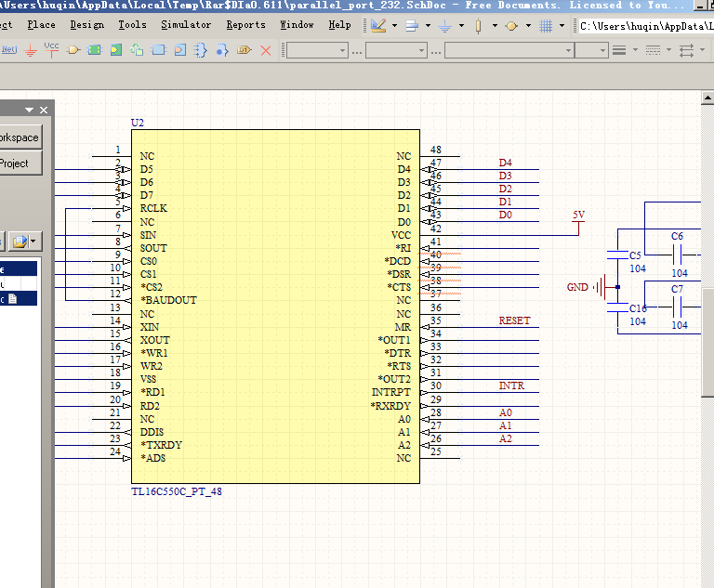
Task: Select the blue C Code Symbol tool
Action: [x=158, y=50]
